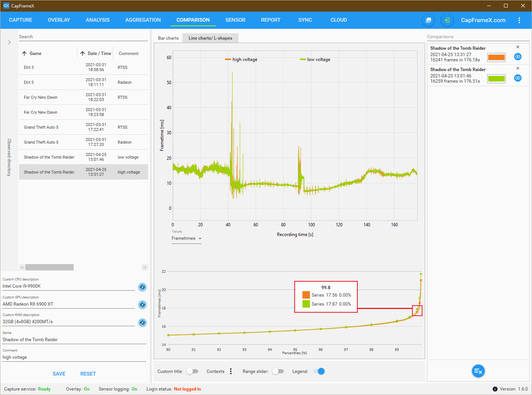Go to the AGGREGATION tab

pyautogui.click(x=143, y=20)
